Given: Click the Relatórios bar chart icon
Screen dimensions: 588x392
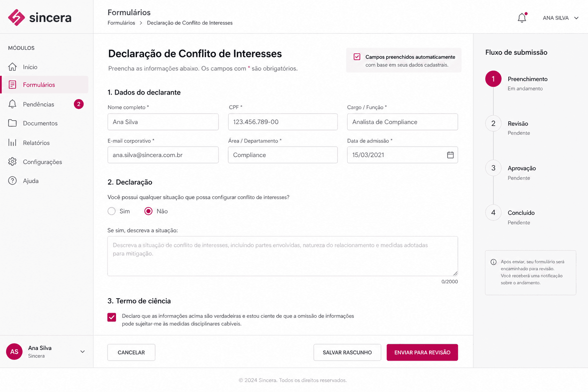Looking at the screenshot, I should [12, 143].
